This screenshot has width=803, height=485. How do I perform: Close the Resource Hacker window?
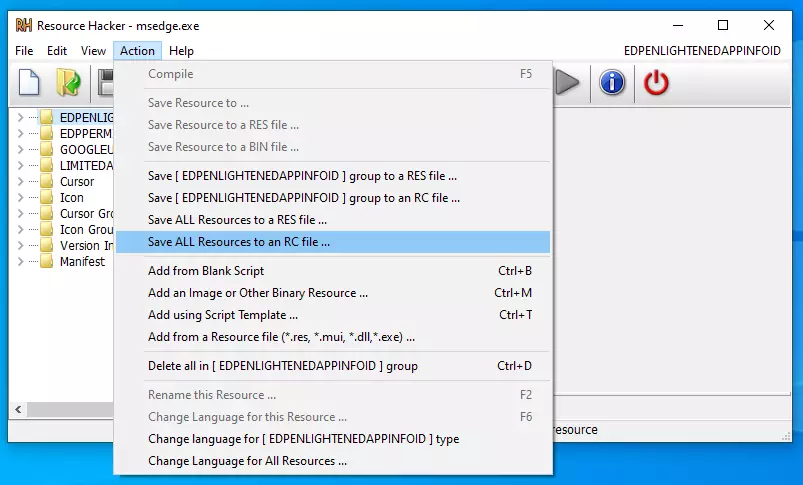(x=769, y=25)
